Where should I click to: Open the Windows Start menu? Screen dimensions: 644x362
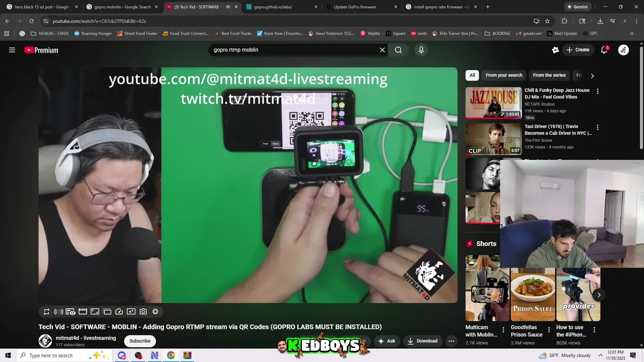[8, 355]
